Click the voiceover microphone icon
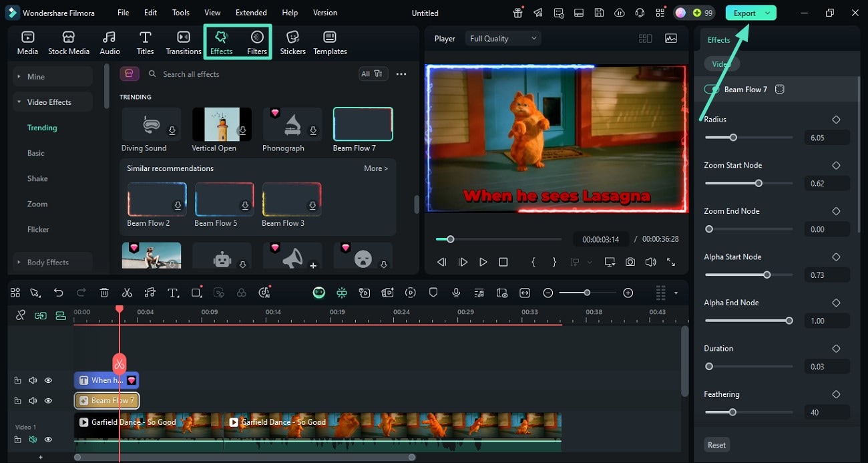 point(456,293)
